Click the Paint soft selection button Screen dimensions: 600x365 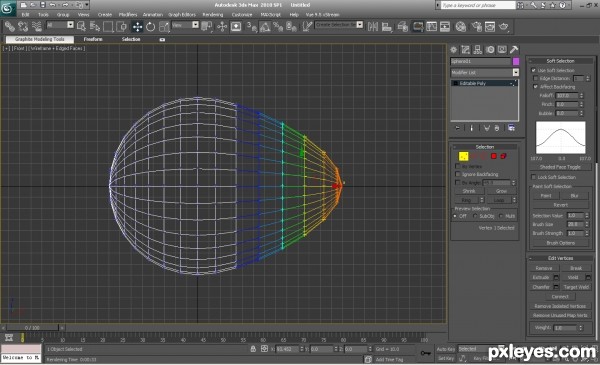(546, 196)
